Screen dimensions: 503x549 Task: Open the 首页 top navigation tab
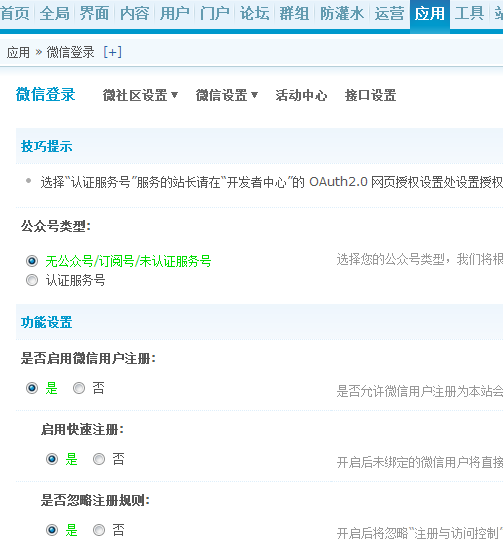click(x=15, y=14)
